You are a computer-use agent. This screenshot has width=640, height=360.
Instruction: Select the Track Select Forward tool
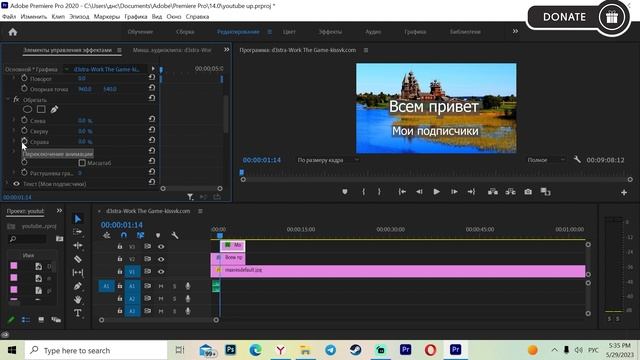click(x=78, y=232)
